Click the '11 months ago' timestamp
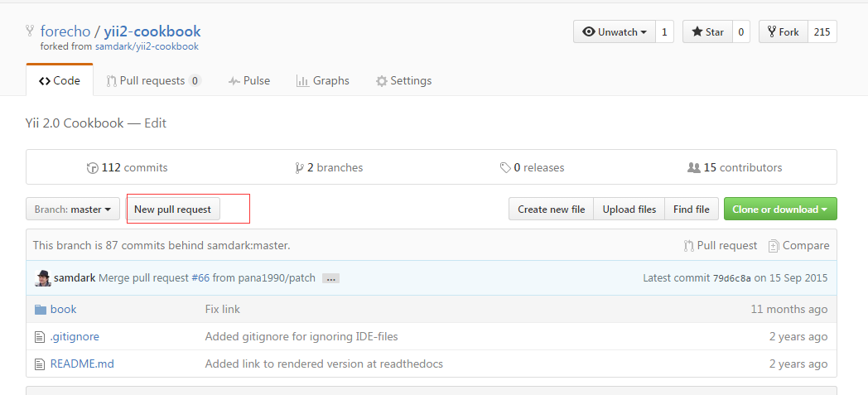Viewport: 868px width, 395px height. tap(788, 309)
